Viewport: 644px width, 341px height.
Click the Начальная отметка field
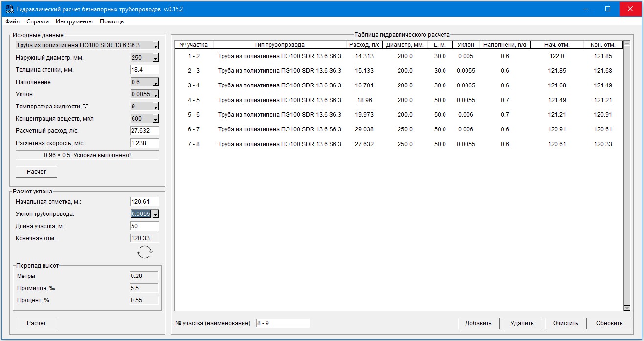coord(145,202)
